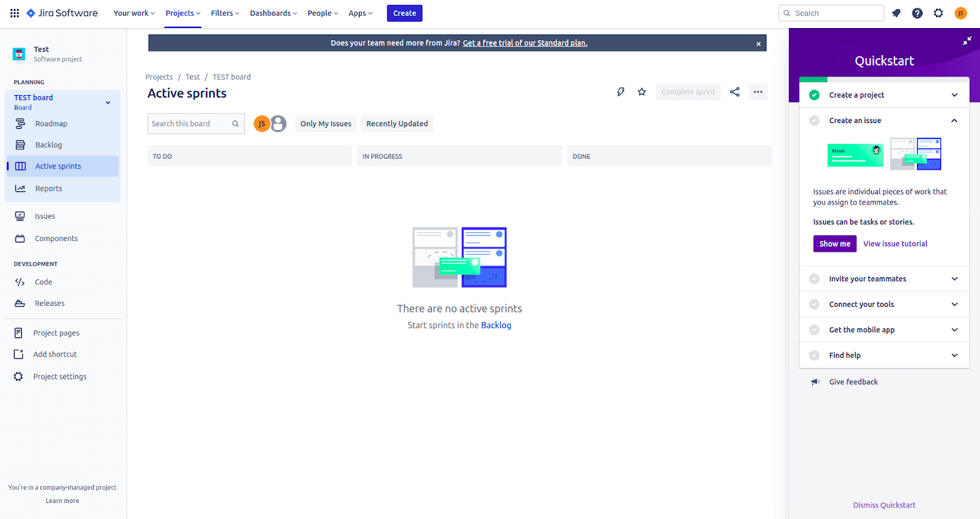Open Roadmap in the sidebar
Image resolution: width=980 pixels, height=519 pixels.
(x=62, y=124)
